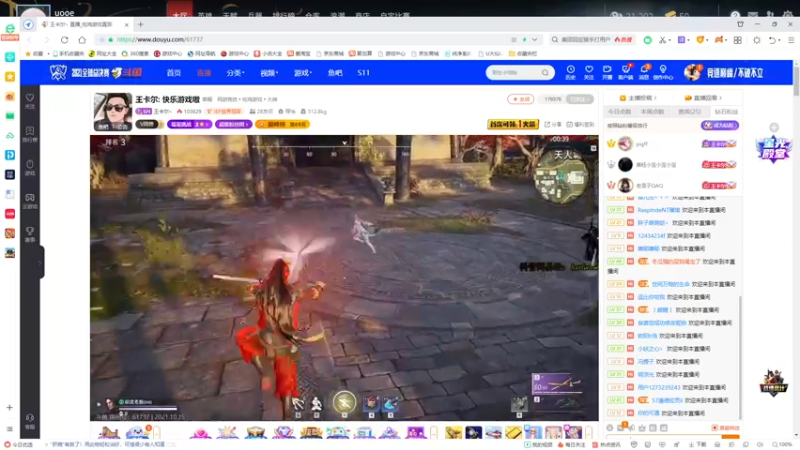Switch to 今日点数 tab
800x450 pixels.
[619, 111]
